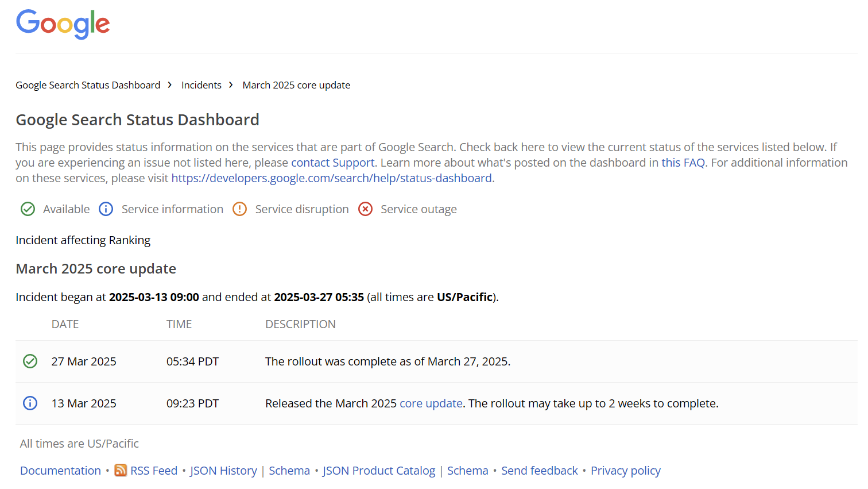Click the RSS Feed orange icon
The width and height of the screenshot is (868, 489).
click(121, 471)
